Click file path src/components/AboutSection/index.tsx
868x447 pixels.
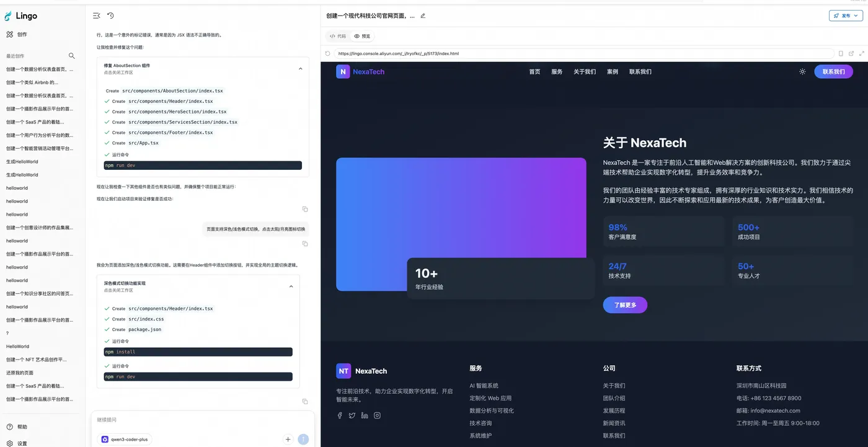coord(172,91)
